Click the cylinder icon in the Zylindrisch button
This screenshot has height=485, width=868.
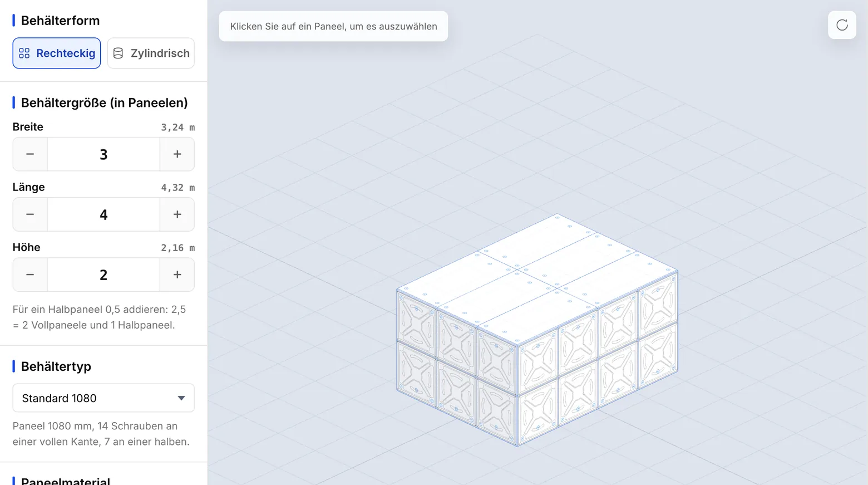118,53
